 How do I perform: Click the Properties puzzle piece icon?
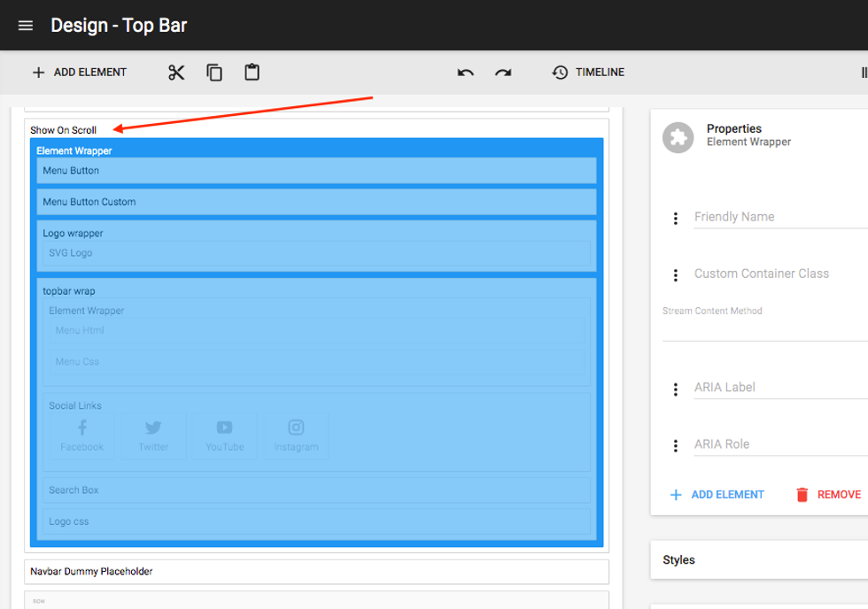click(678, 137)
